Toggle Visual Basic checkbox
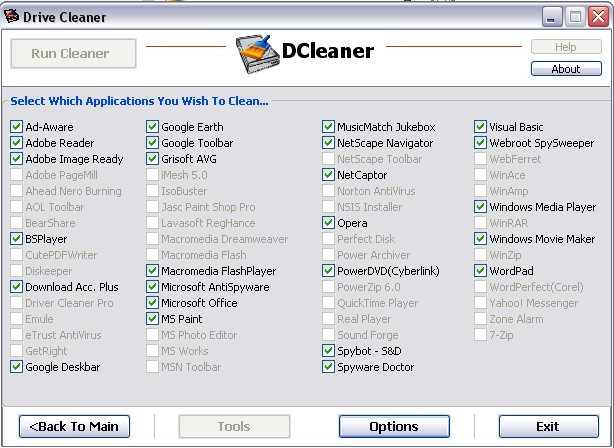The height and width of the screenshot is (448, 614). (480, 126)
